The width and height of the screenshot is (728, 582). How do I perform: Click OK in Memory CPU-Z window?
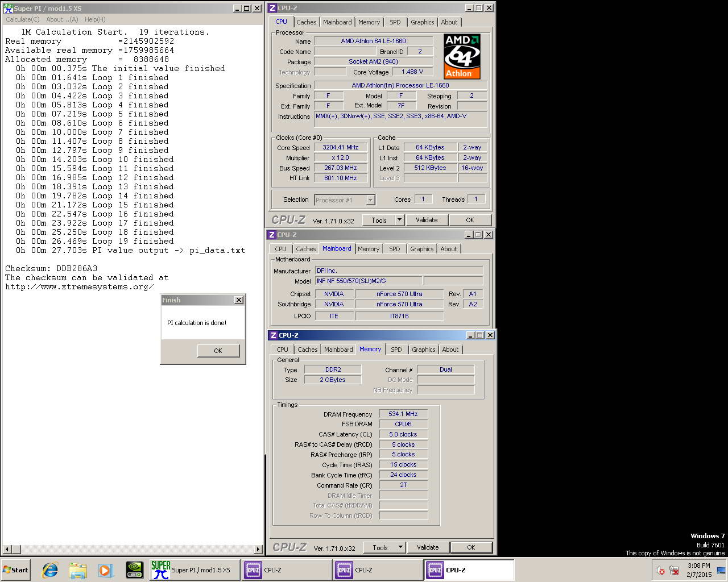coord(471,547)
